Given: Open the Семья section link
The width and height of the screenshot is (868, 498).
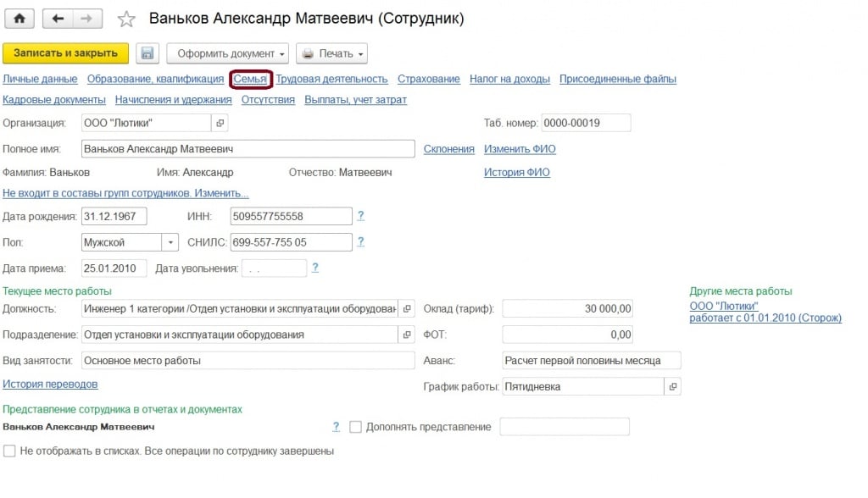Looking at the screenshot, I should [x=250, y=79].
